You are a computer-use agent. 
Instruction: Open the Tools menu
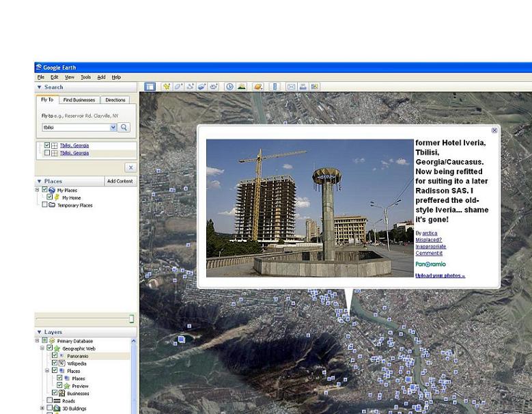click(x=86, y=77)
